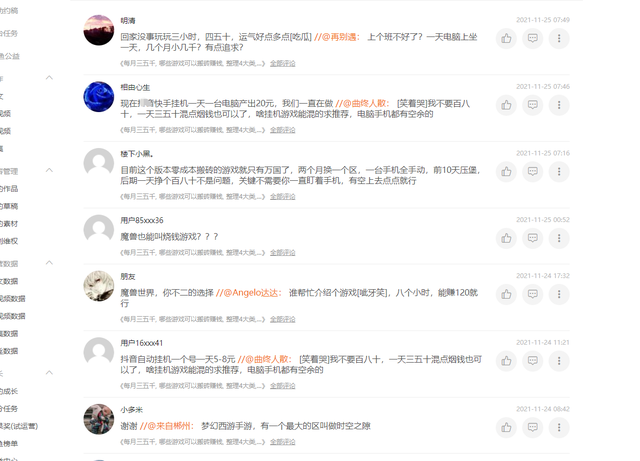The width and height of the screenshot is (640, 461).
Task: Open the blue rose avatar of 相由心生
Action: (99, 97)
